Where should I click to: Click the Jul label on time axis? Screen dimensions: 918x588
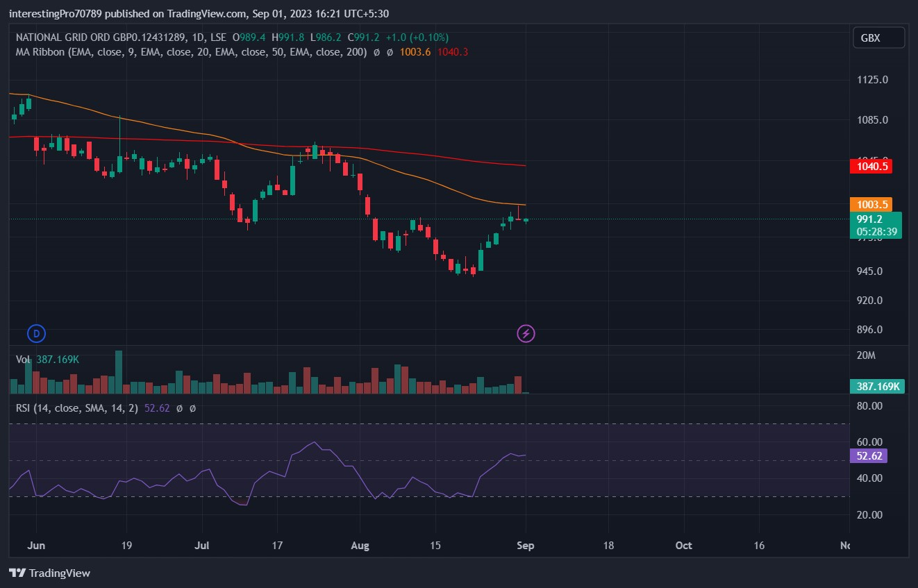coord(203,546)
